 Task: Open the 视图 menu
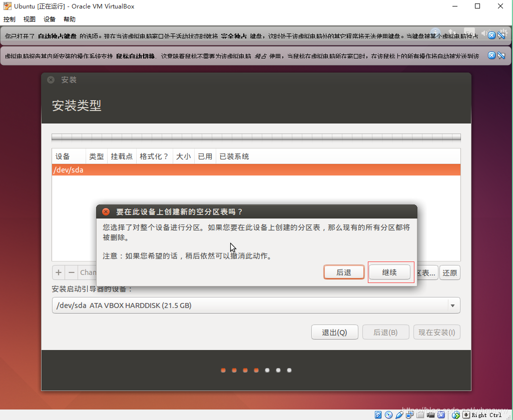pyautogui.click(x=30, y=19)
